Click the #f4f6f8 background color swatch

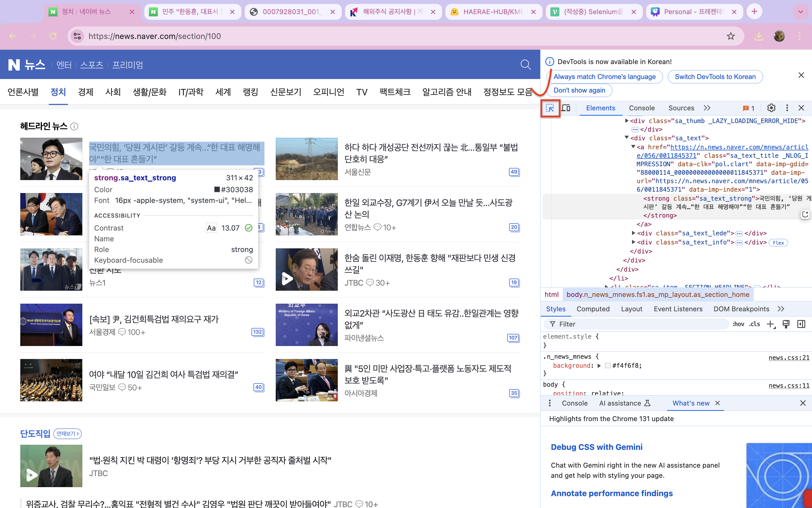(608, 365)
